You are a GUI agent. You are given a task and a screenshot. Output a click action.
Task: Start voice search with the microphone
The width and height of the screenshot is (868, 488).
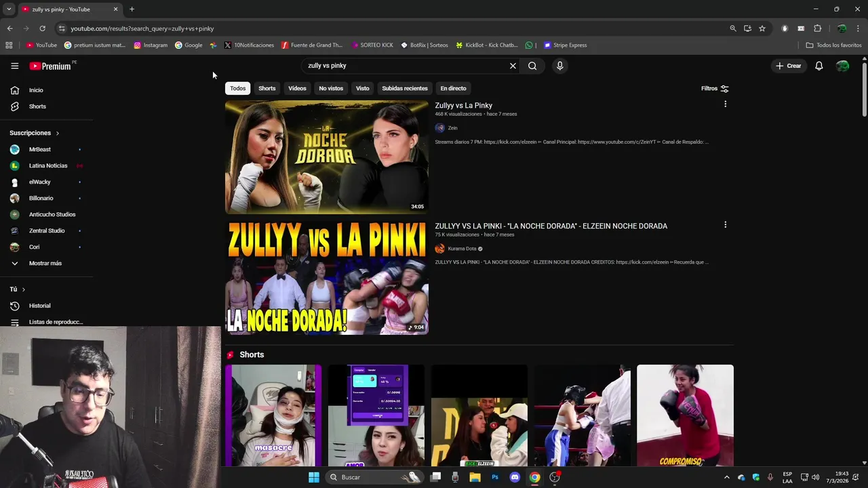(559, 66)
